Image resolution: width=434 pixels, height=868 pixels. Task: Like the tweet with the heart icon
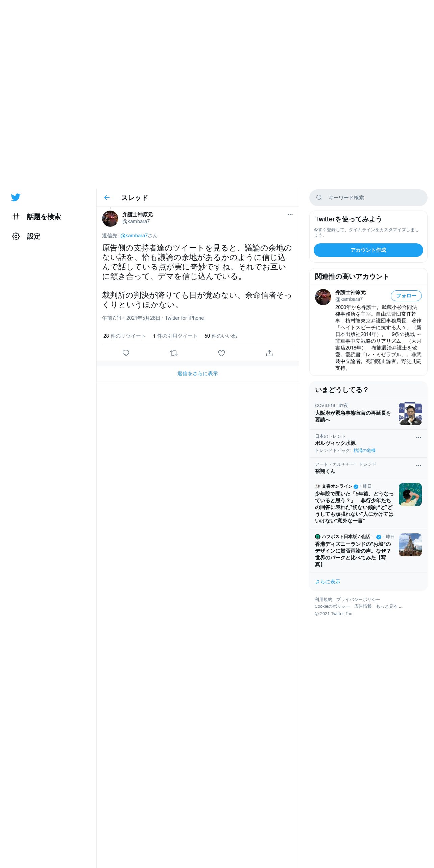point(221,353)
